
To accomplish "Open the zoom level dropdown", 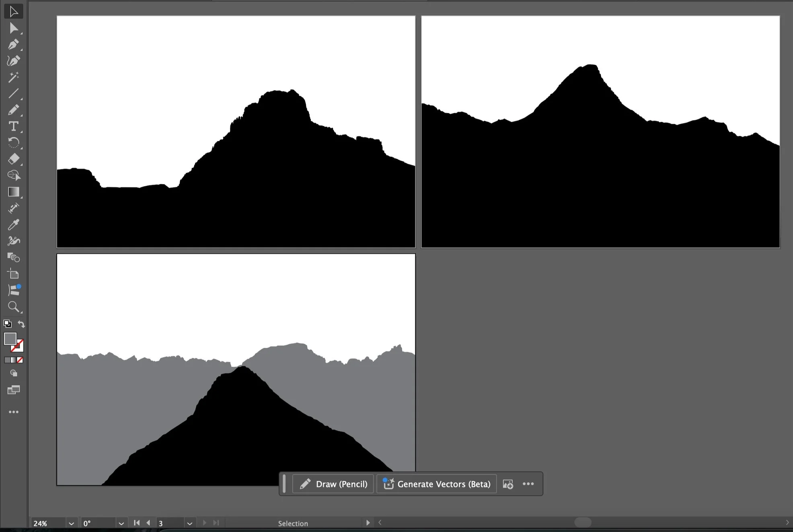I will 71,523.
